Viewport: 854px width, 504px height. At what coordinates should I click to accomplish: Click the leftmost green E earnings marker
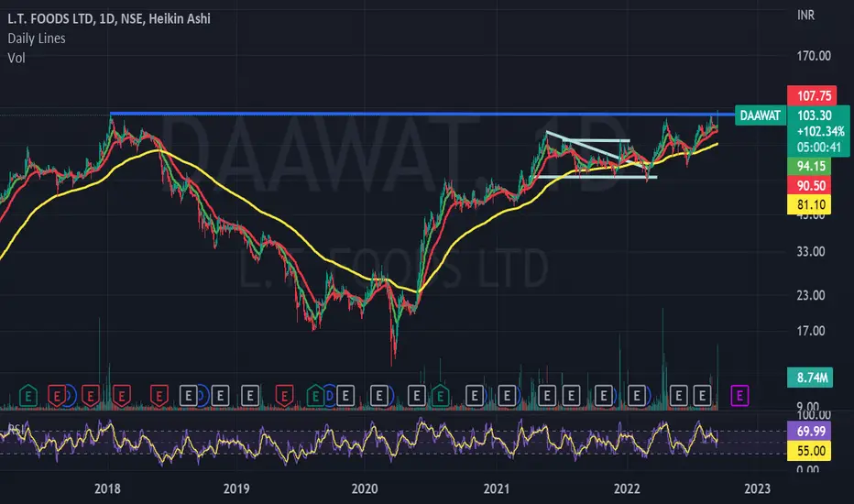pyautogui.click(x=28, y=396)
